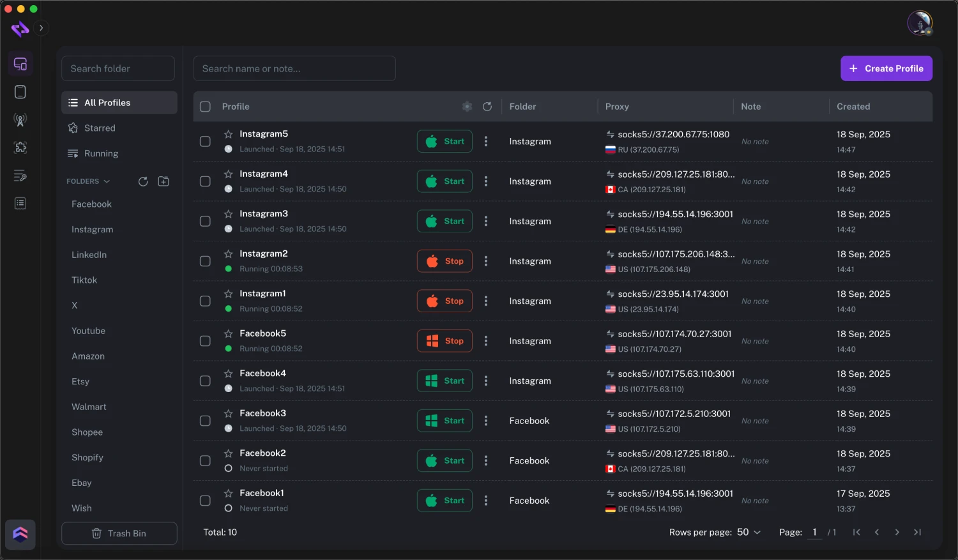Go to the last page arrow
The width and height of the screenshot is (958, 560).
tap(917, 532)
